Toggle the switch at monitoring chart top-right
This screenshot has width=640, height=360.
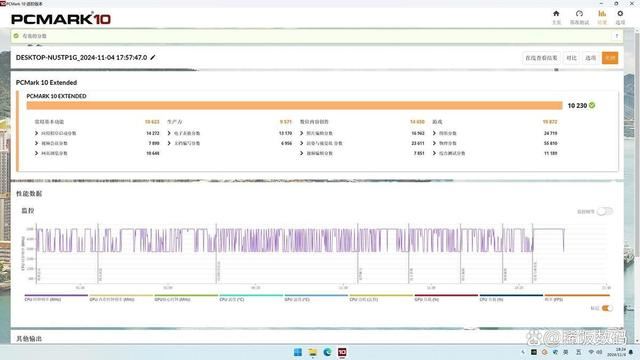604,211
